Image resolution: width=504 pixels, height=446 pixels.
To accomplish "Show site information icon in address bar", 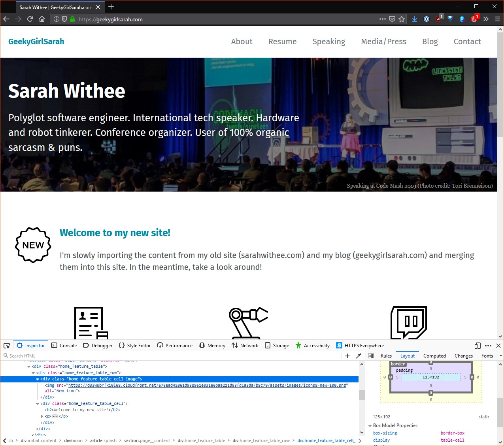I will tap(57, 19).
